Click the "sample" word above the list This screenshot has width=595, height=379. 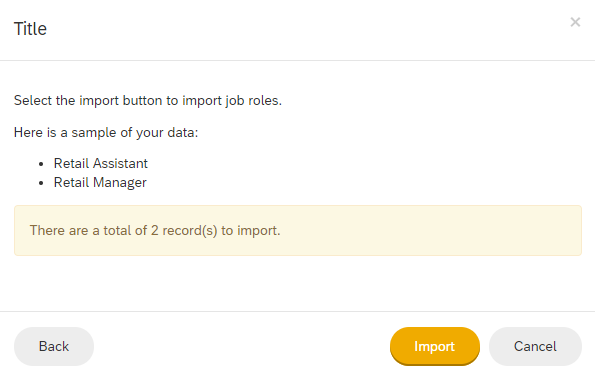point(94,132)
